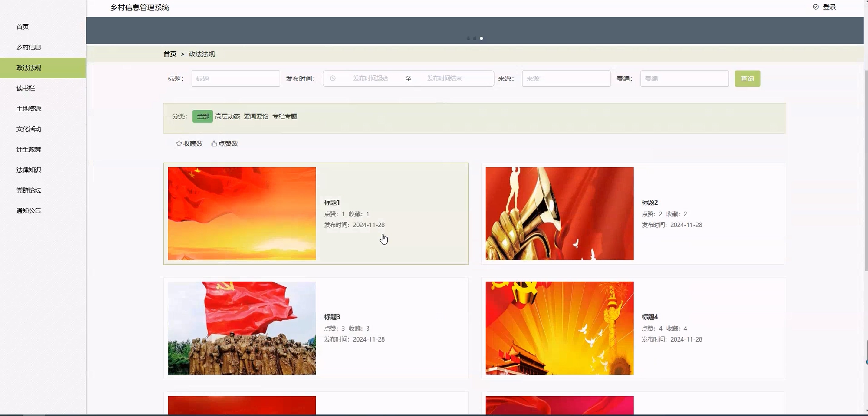The image size is (868, 416).
Task: Go to 读书栏 sidebar menu item
Action: click(x=26, y=88)
